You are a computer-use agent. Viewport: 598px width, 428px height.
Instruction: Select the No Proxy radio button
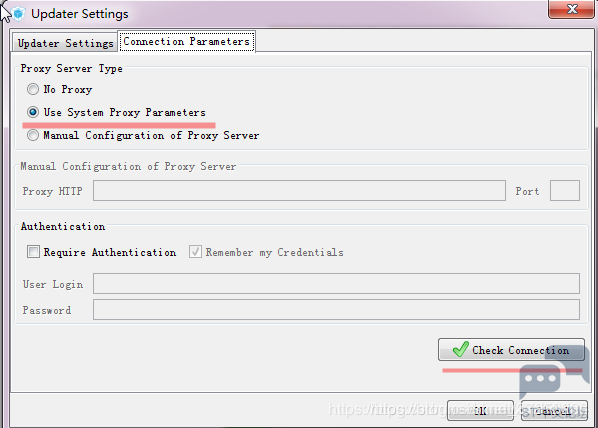click(x=33, y=89)
